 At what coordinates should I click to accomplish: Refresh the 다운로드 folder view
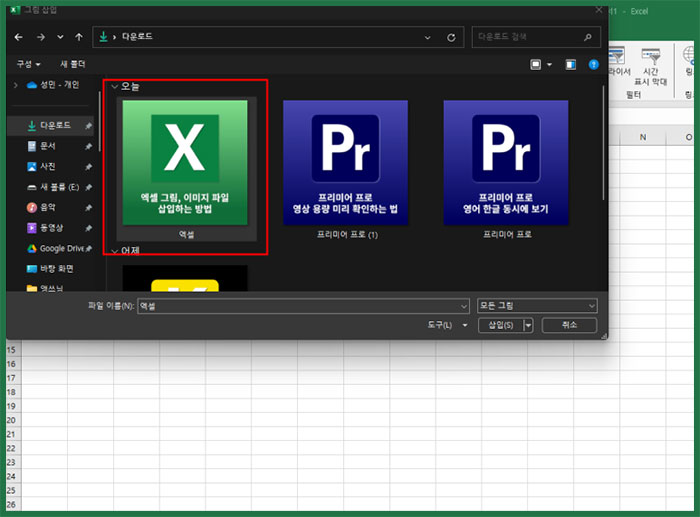(x=451, y=38)
